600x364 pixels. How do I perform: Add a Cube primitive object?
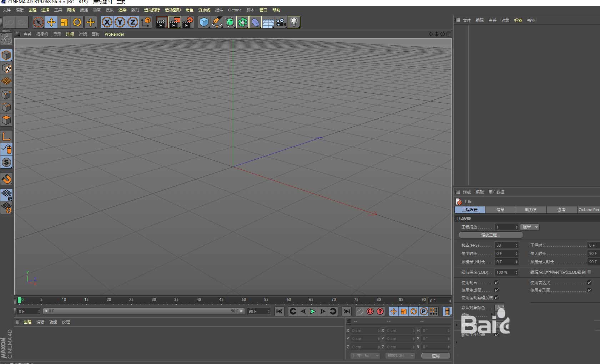(x=204, y=22)
